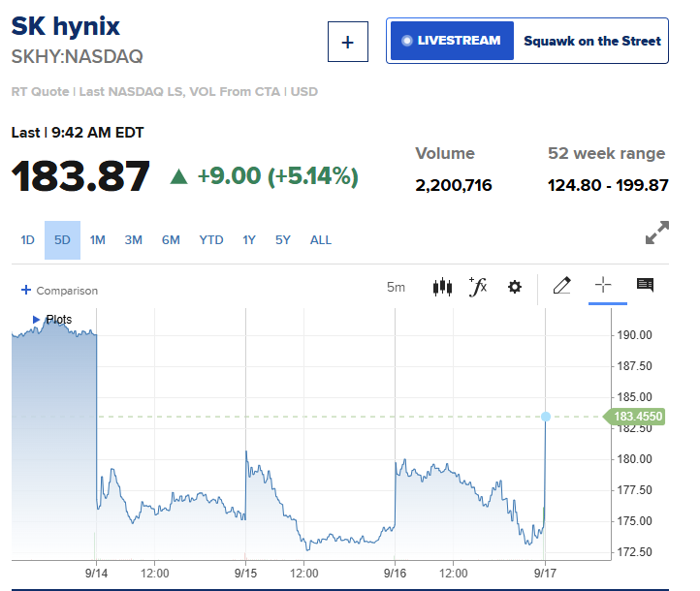Expand chart to fullscreen with arrows icon

pyautogui.click(x=657, y=233)
